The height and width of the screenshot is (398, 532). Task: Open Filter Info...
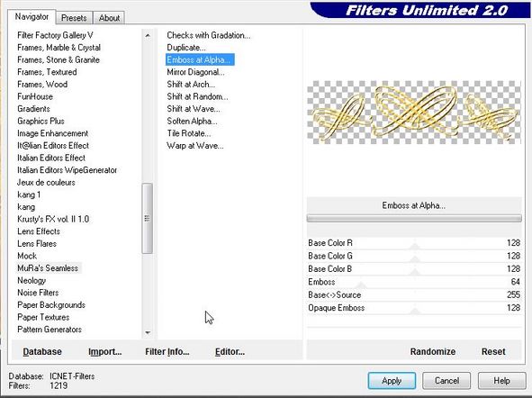click(x=167, y=351)
